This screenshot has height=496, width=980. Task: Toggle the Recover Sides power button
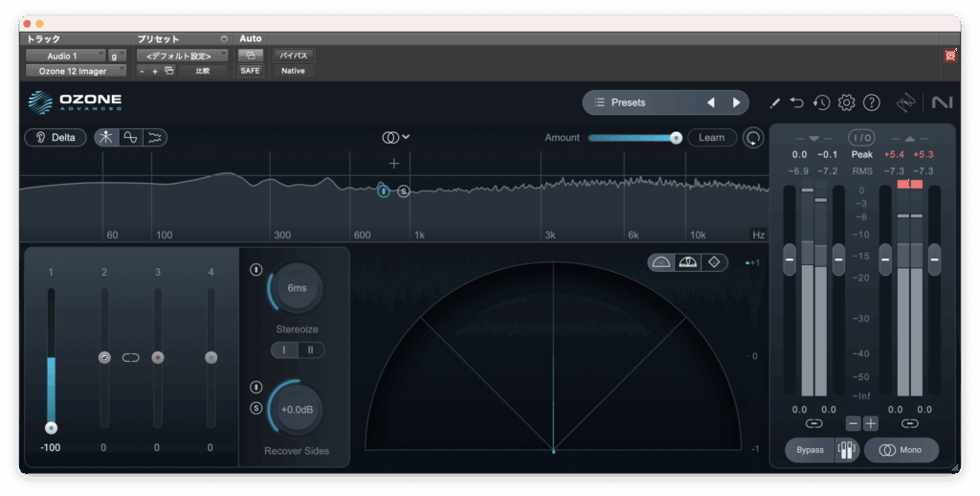click(x=256, y=388)
